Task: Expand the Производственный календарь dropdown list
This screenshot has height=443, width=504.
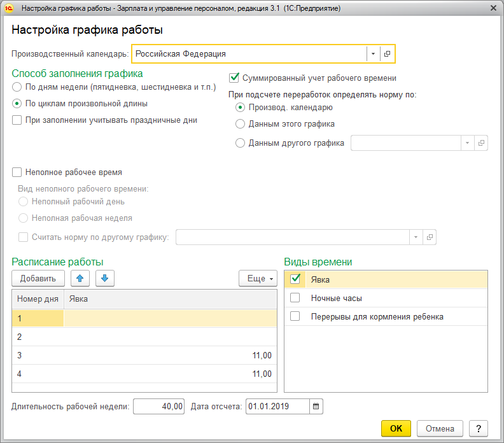Action: [373, 53]
